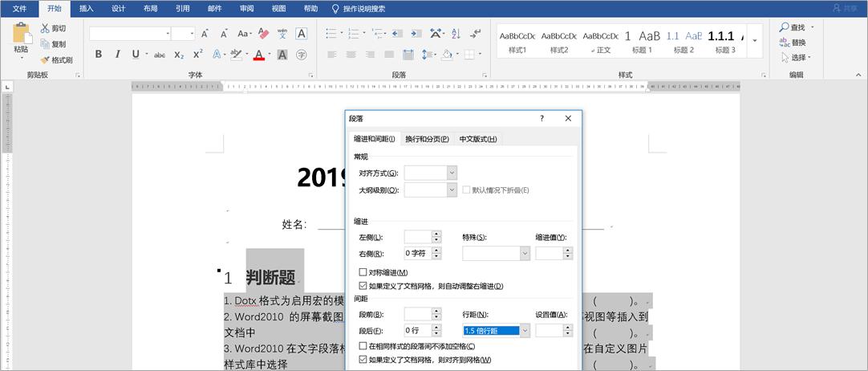Apply strikethrough (abc) formatting
Image resolution: width=868 pixels, height=371 pixels.
coord(160,55)
